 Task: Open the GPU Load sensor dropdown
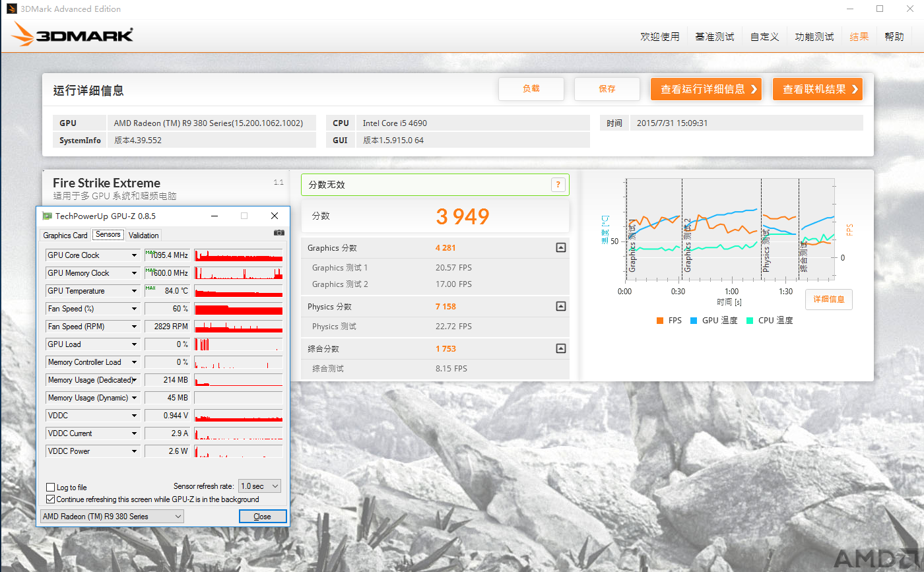click(x=135, y=344)
